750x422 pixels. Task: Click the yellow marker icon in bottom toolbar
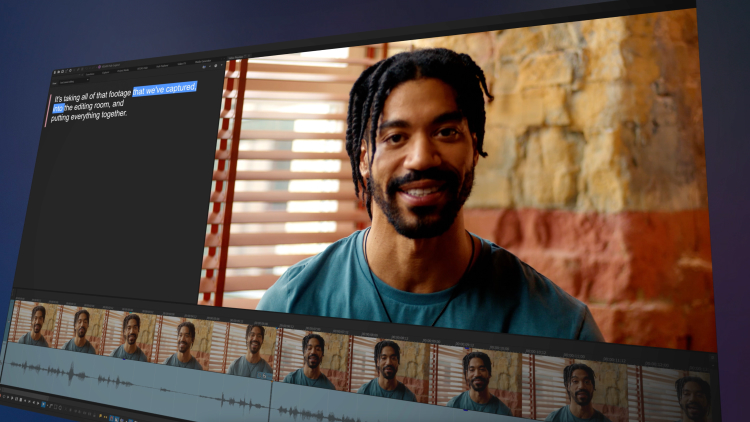tap(100, 415)
